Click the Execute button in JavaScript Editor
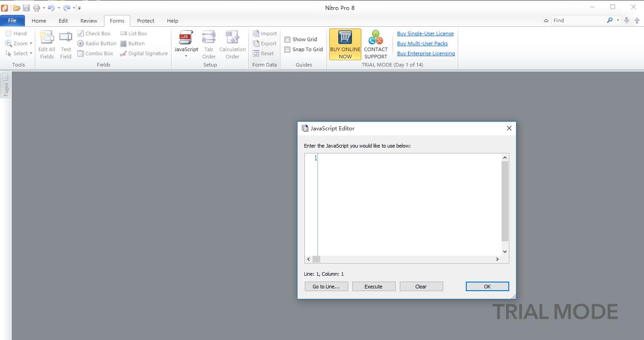The width and height of the screenshot is (644, 340). tap(374, 287)
